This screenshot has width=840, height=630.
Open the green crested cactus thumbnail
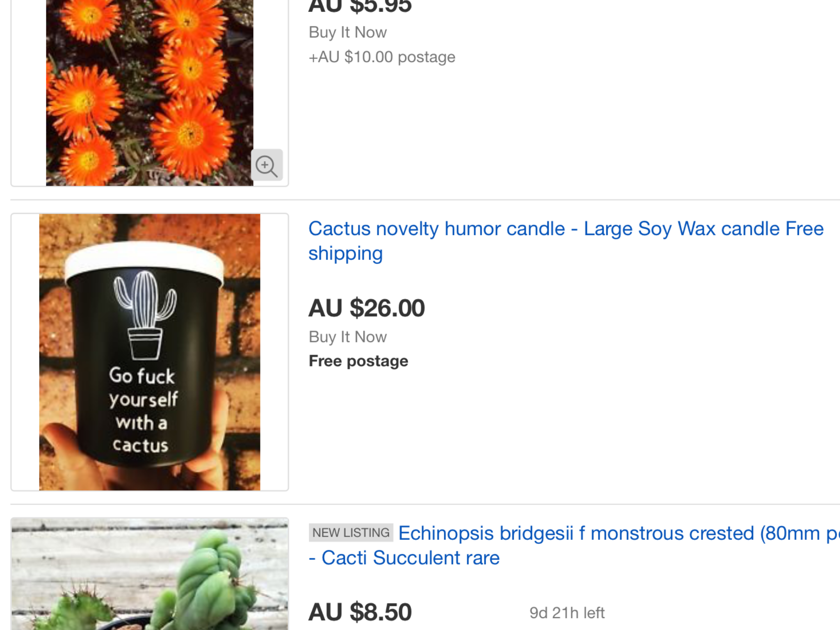150,574
